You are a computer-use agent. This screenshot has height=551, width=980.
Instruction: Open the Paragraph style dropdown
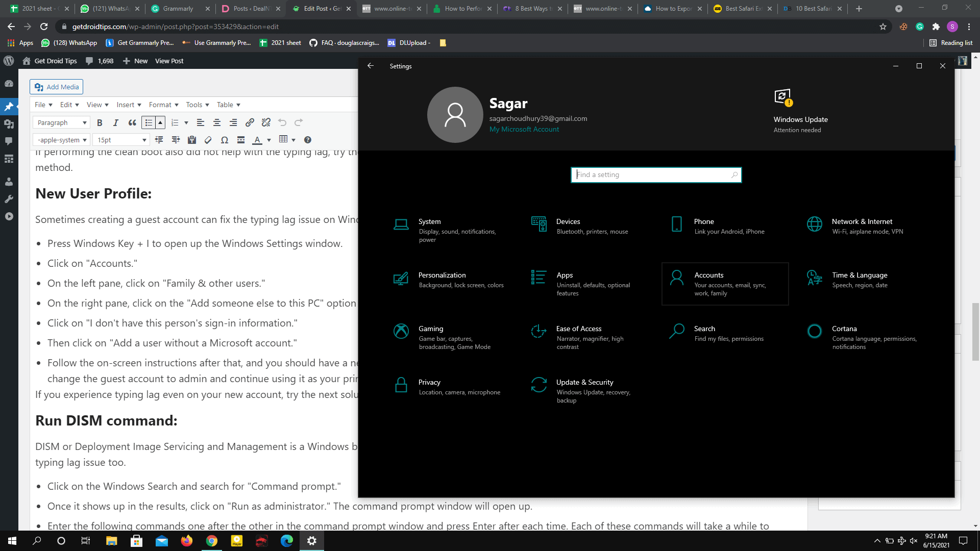coord(61,122)
